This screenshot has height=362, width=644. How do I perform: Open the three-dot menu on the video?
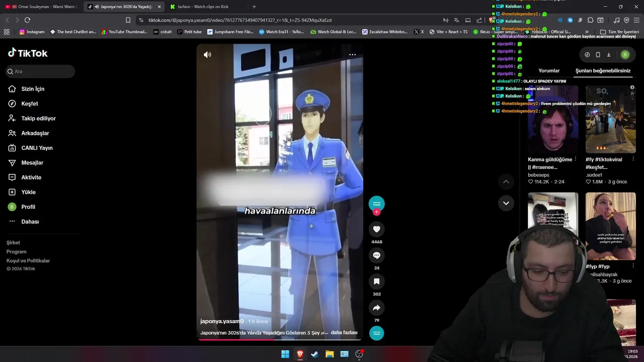[352, 54]
